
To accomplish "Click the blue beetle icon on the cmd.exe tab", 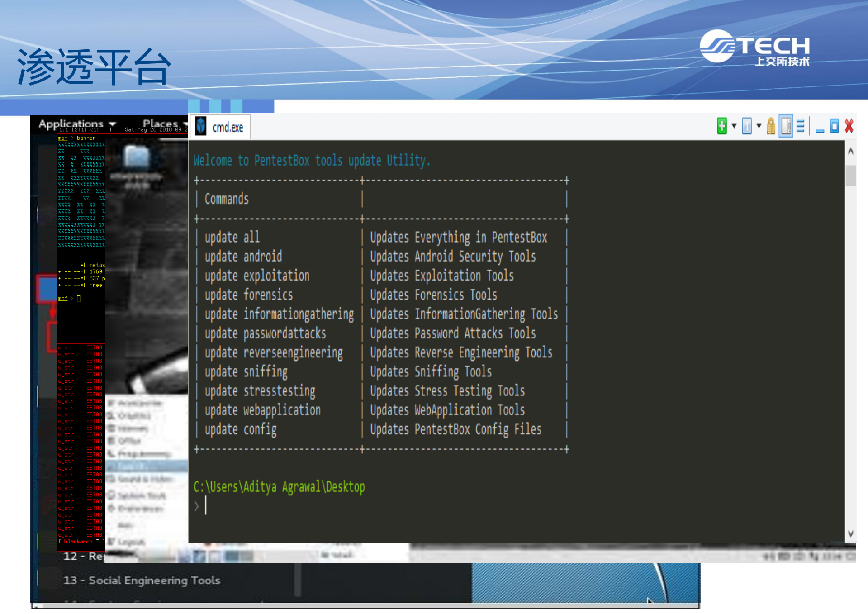I will coord(200,127).
